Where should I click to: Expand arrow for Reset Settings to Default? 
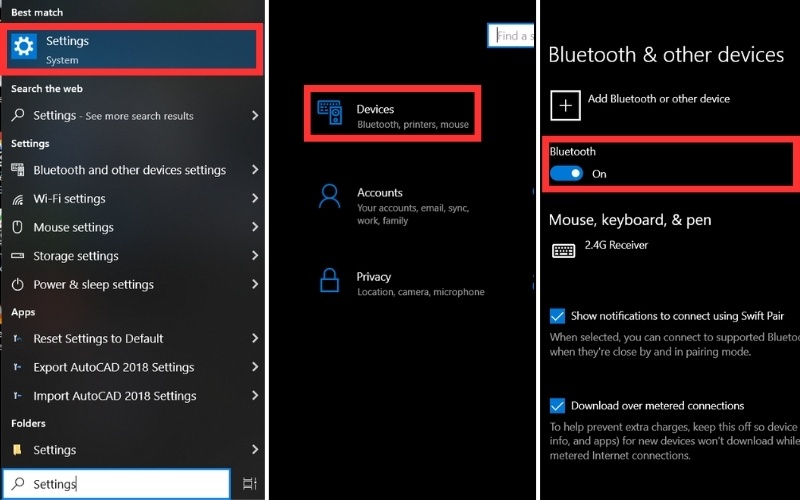255,338
